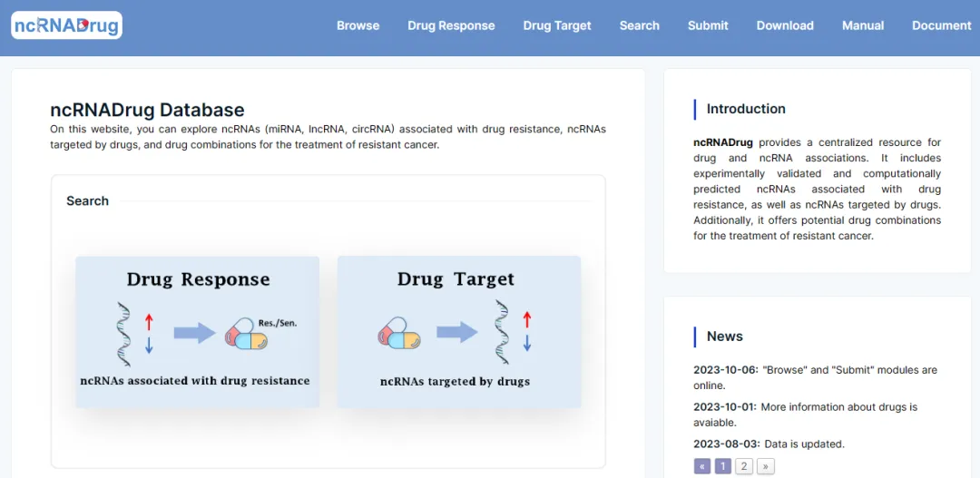Select the Drug Response search card
Screen dimensions: 980x478
tap(198, 332)
